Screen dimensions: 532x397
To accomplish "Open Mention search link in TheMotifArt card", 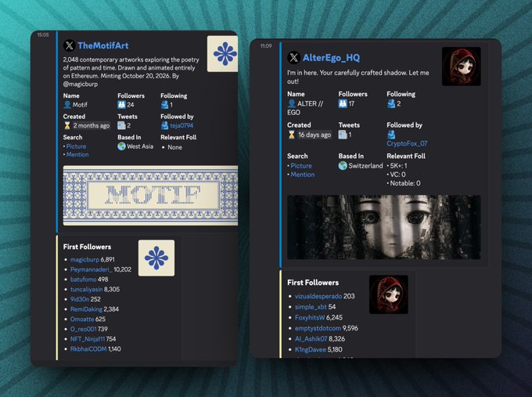I will pyautogui.click(x=77, y=154).
